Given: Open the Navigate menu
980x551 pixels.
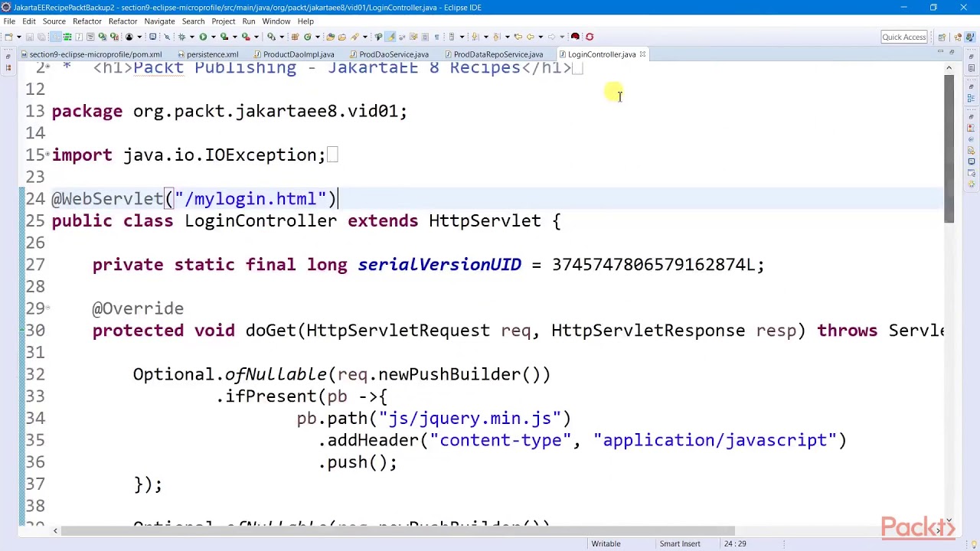Looking at the screenshot, I should coord(159,21).
